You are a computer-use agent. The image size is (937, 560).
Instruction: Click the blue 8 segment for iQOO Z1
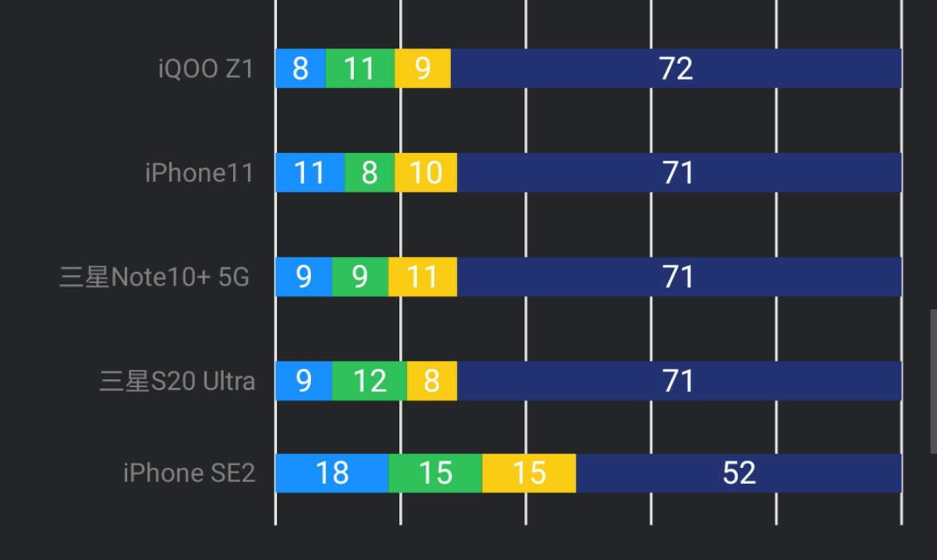301,68
